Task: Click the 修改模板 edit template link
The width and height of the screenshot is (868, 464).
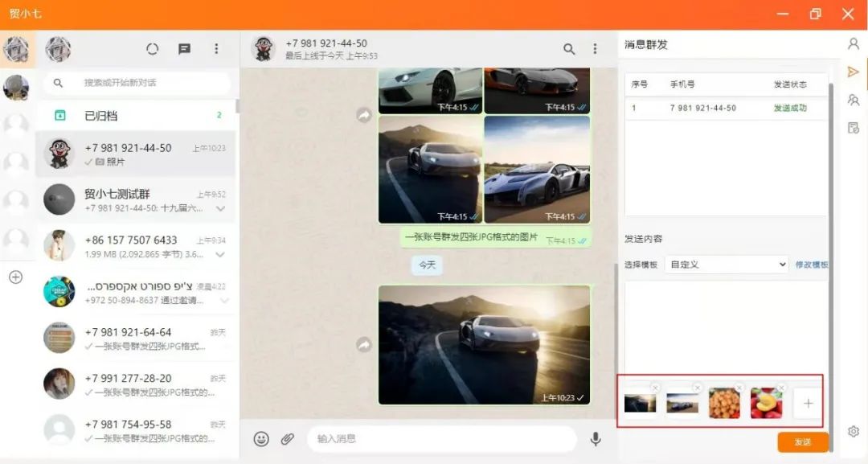Action: click(812, 265)
